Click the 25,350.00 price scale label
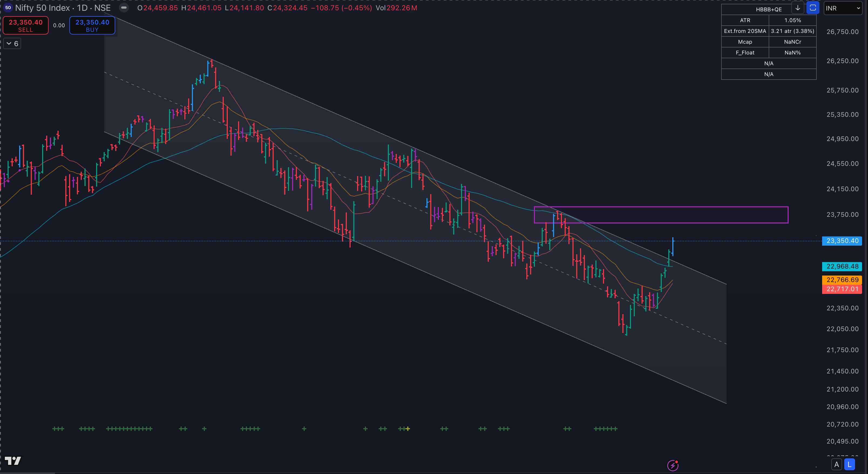The width and height of the screenshot is (868, 474). 842,115
